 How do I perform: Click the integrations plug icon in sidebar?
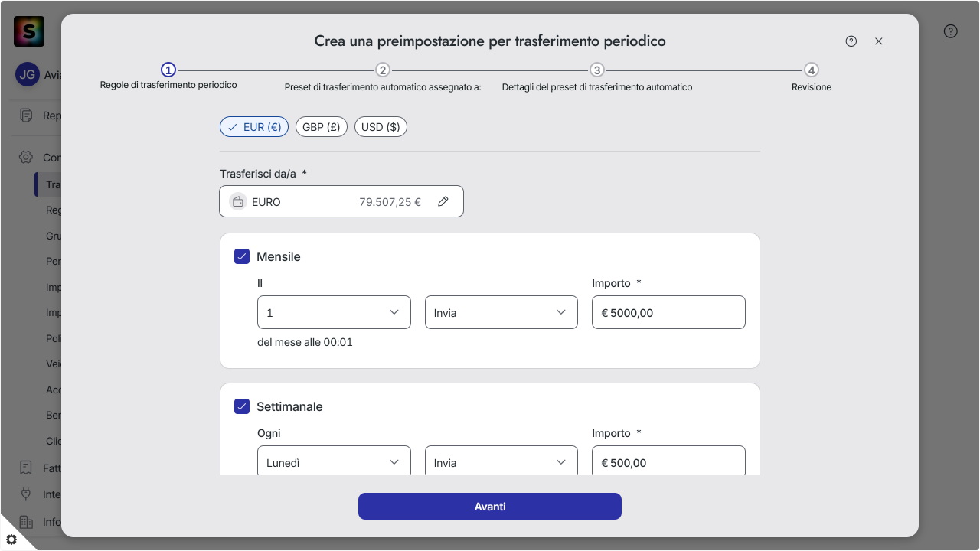tap(26, 494)
